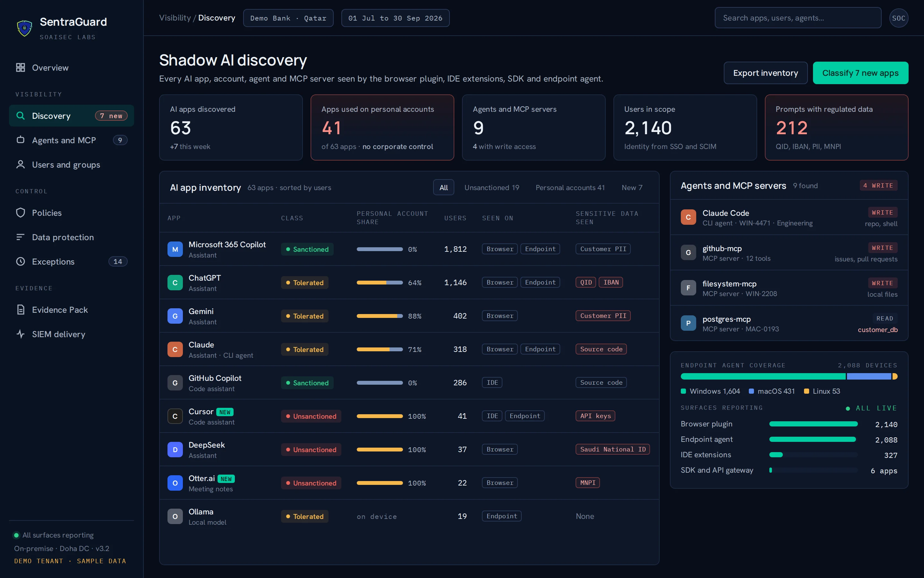Screen dimensions: 924x578
Task: Click the Users and groups person icon
Action: [21, 164]
